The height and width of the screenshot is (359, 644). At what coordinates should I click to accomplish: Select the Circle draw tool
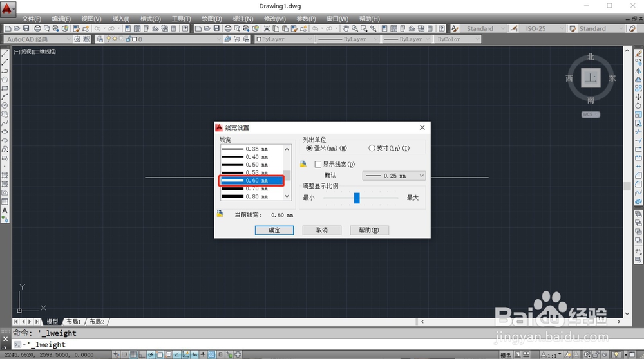click(5, 106)
